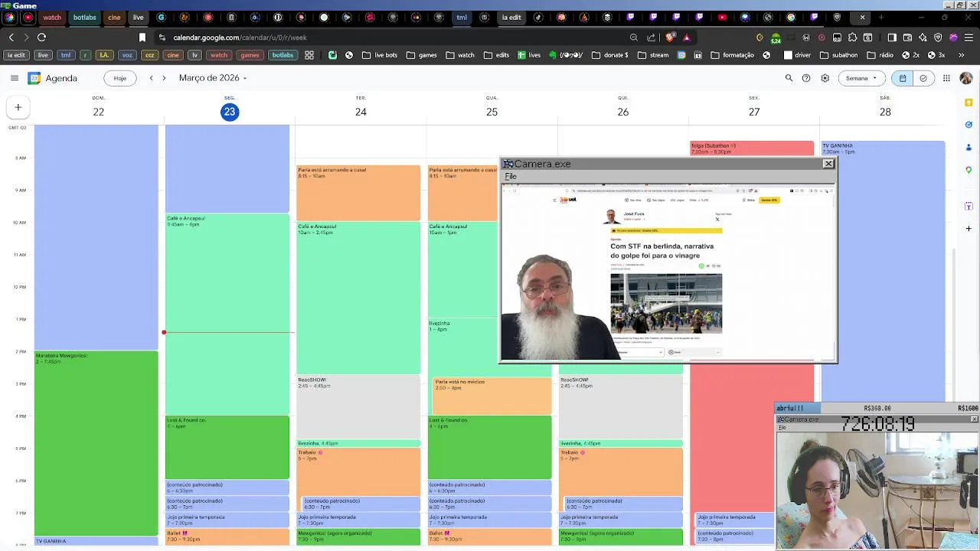Open Tuesday's ReacSHOW! event
Screen dimensions: 980x551
pos(358,406)
